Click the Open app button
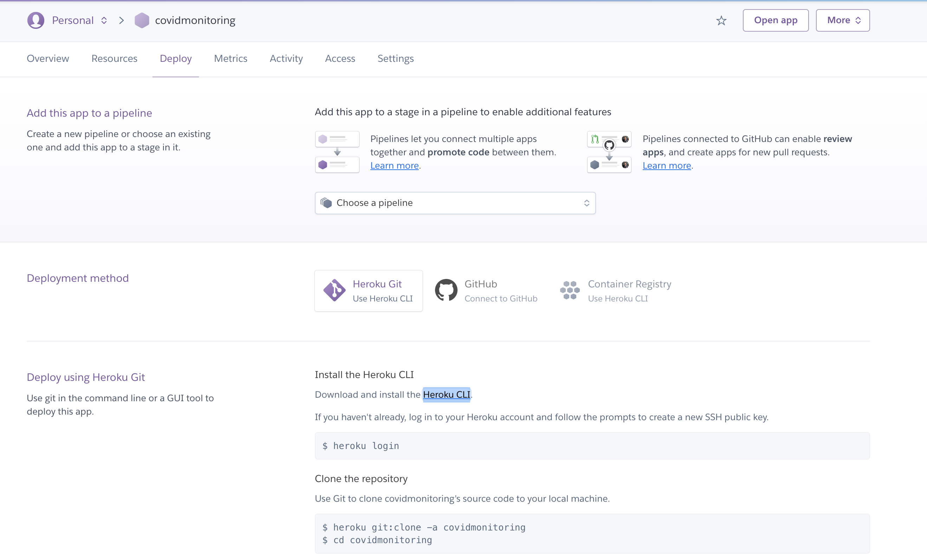 [x=776, y=20]
